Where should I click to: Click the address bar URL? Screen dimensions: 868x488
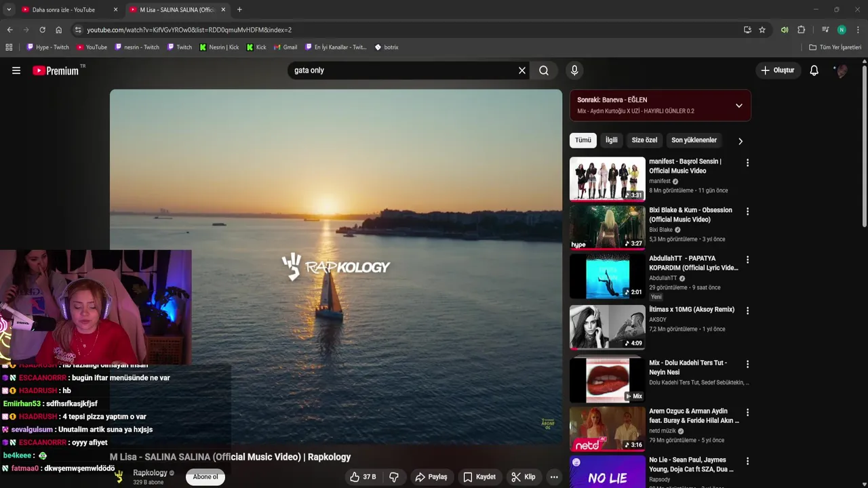click(x=189, y=30)
